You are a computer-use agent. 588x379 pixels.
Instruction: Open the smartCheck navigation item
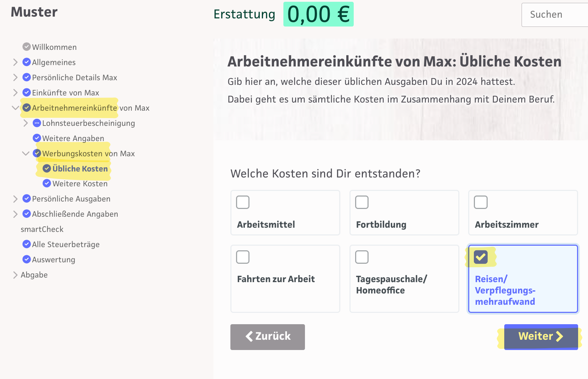tap(42, 229)
